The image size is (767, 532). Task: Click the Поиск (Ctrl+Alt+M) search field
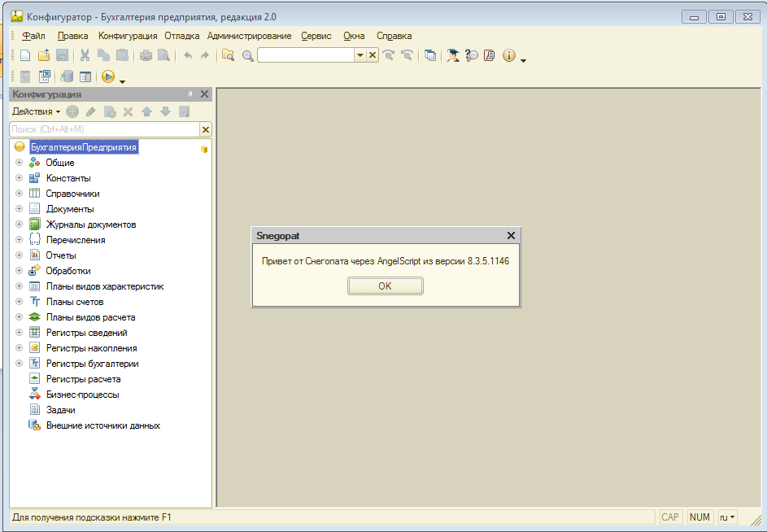point(104,129)
